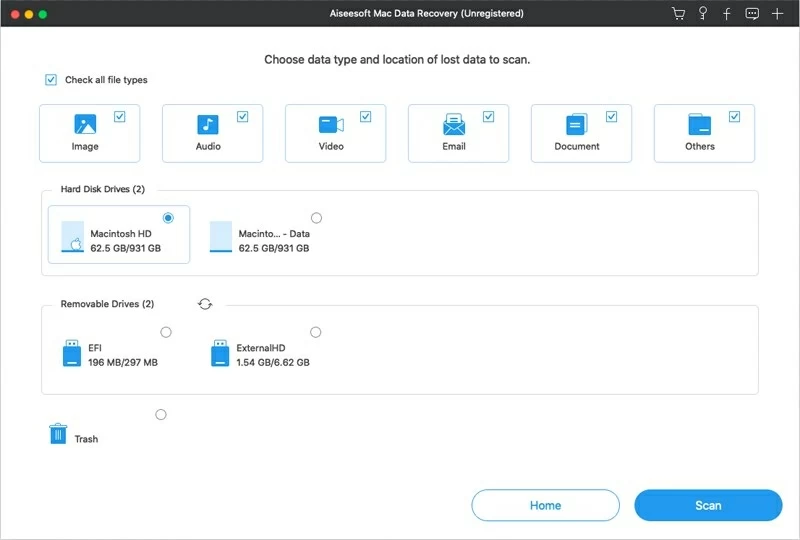Screen dimensions: 800x540
Task: Click the ExternalHD drive icon
Action: 220,354
